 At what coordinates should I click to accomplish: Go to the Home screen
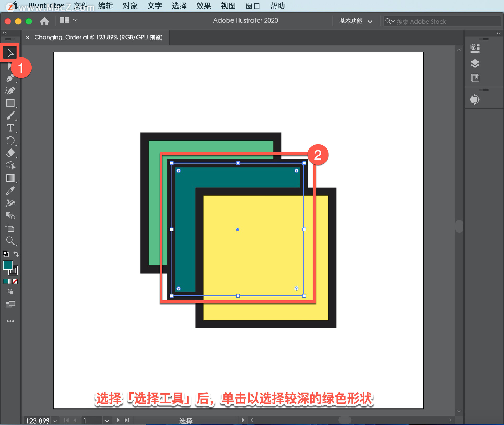click(x=44, y=21)
